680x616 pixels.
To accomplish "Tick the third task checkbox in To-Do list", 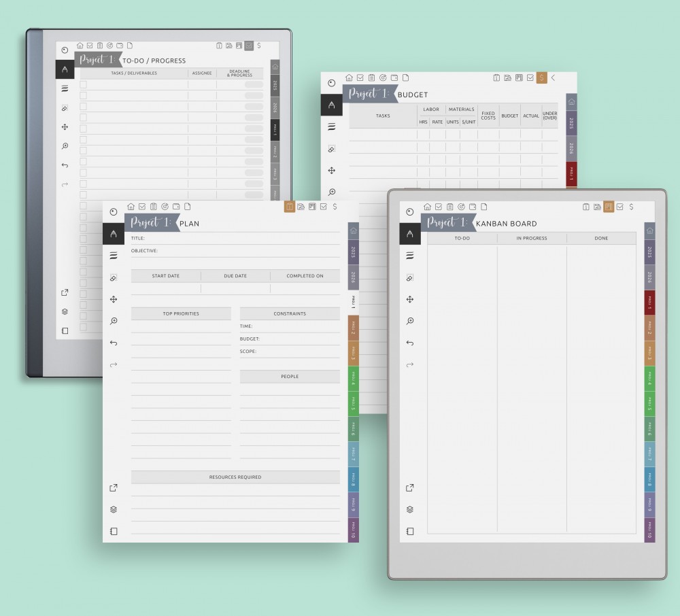I will coord(84,107).
